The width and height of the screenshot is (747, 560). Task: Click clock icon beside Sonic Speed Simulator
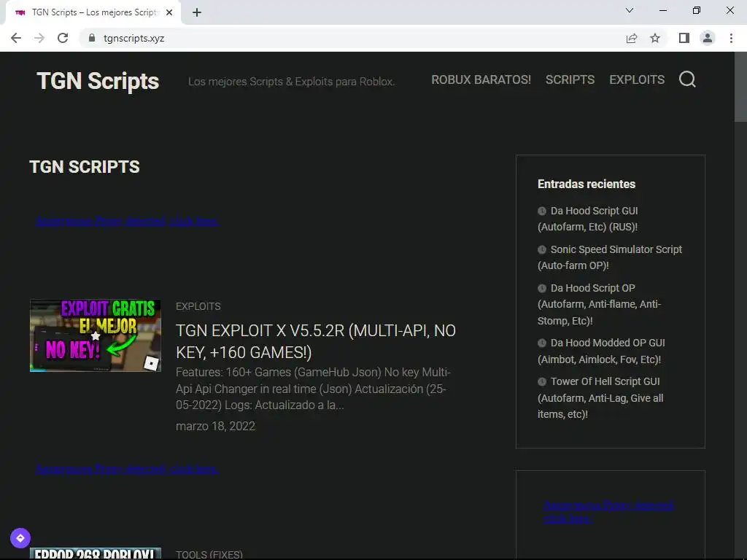542,249
